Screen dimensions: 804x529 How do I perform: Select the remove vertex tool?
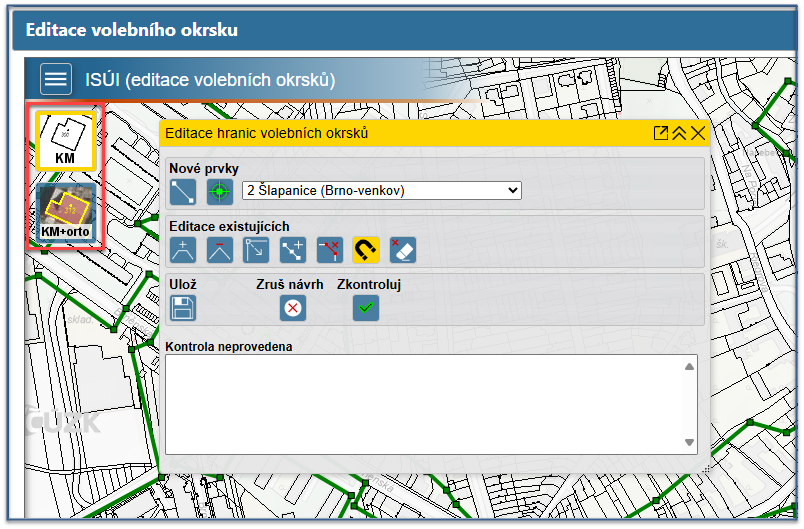coord(219,250)
